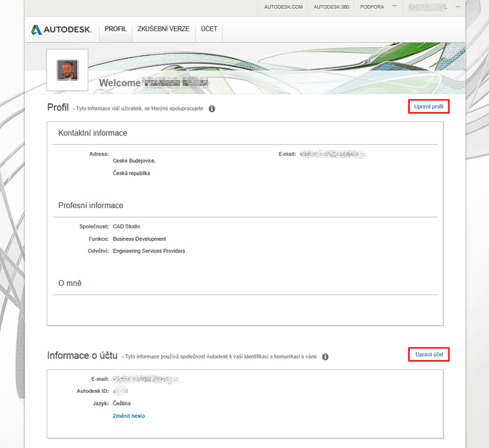Open the info icon next to Profil
Screen dimensions: 489x448
(x=212, y=109)
